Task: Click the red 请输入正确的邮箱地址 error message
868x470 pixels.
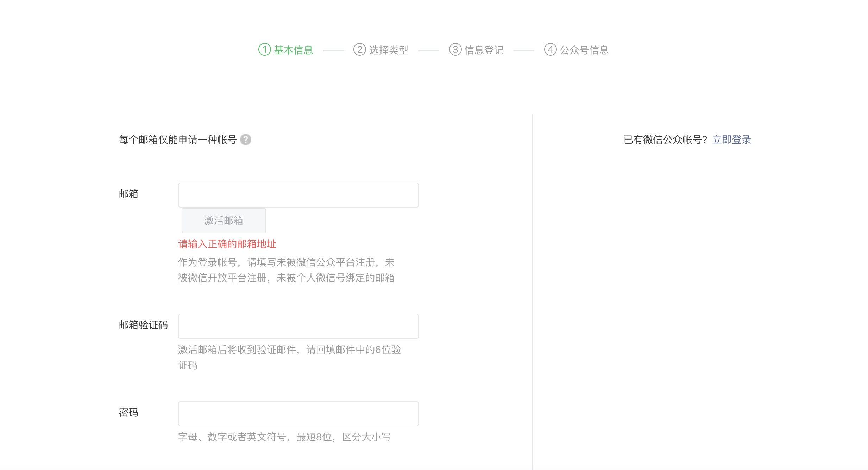Action: (x=227, y=244)
